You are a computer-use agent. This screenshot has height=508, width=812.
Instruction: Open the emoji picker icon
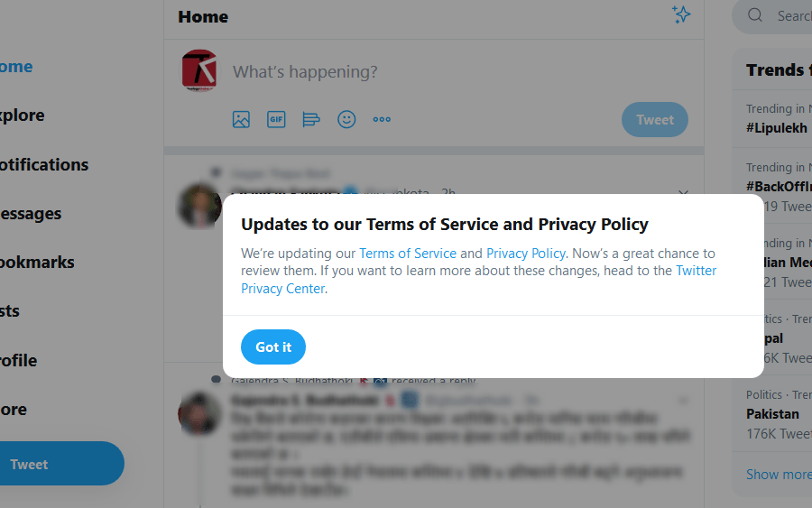346,119
